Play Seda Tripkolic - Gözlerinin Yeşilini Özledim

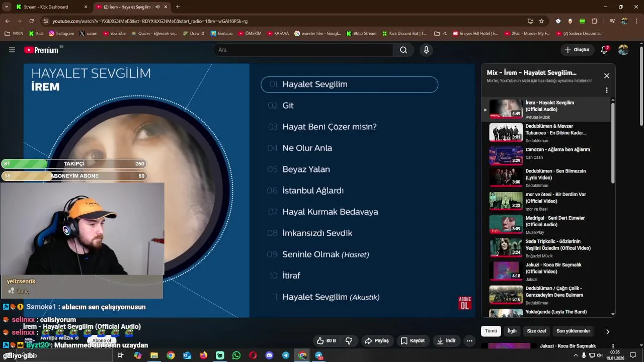(546, 248)
